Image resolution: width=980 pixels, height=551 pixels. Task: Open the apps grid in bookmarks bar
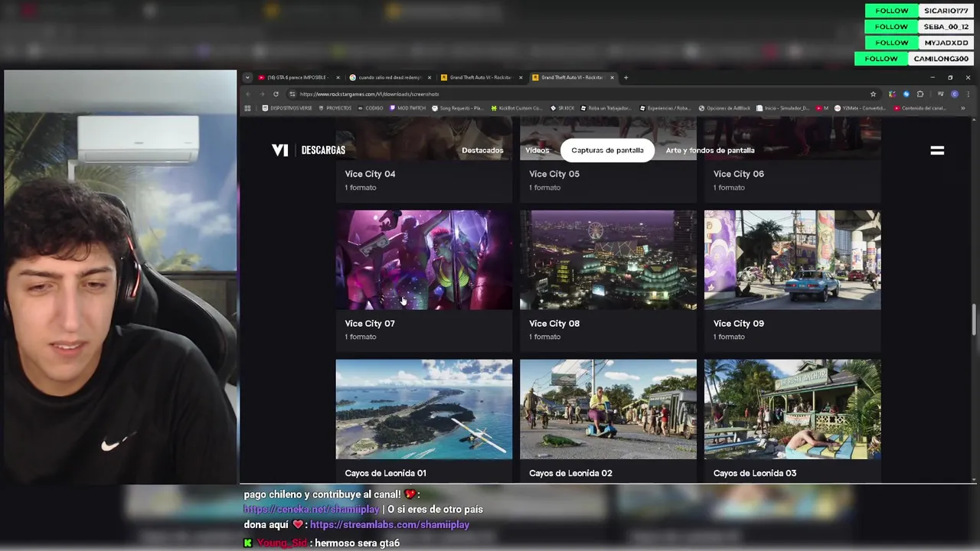point(247,108)
